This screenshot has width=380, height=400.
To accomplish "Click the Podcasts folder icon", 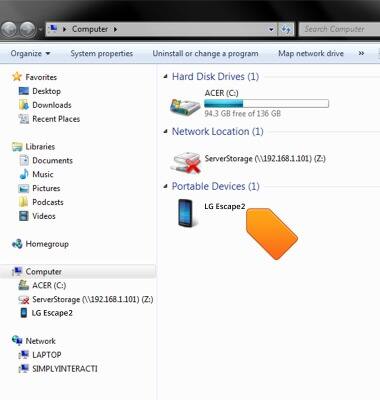I will [x=24, y=202].
